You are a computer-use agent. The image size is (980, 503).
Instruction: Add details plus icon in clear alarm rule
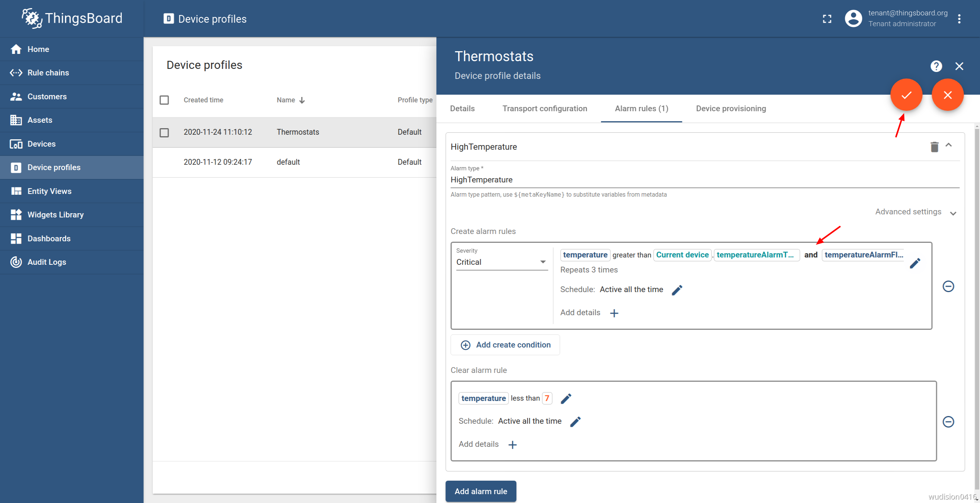(512, 445)
